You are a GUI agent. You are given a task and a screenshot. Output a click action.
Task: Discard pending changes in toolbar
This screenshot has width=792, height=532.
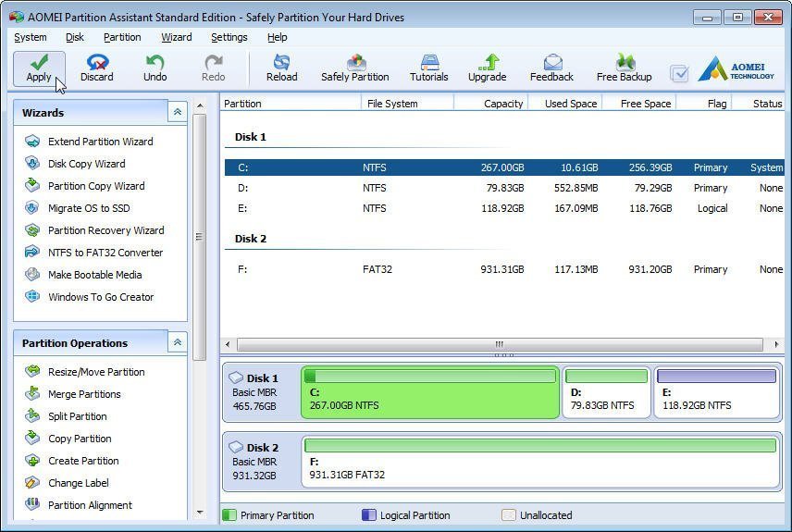click(97, 68)
